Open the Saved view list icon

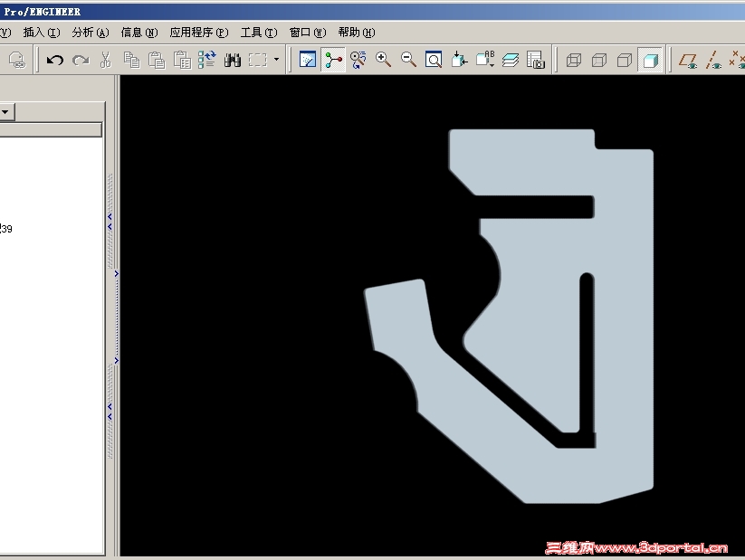coord(485,60)
